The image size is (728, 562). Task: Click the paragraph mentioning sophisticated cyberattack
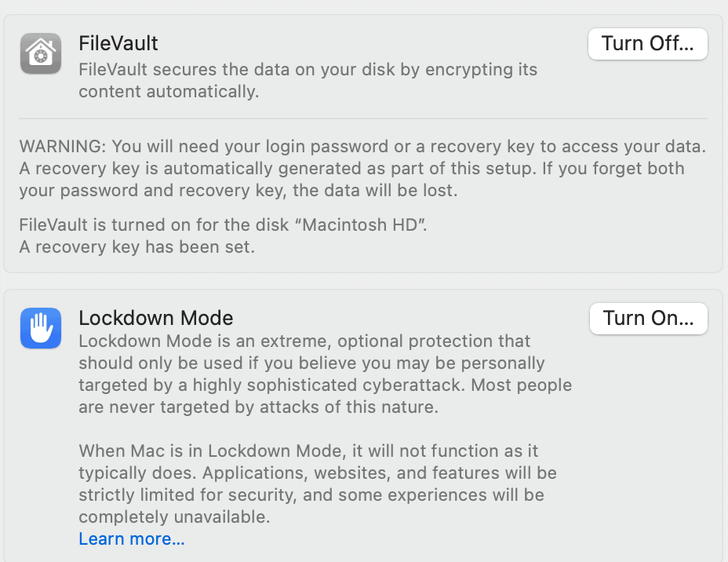[325, 374]
